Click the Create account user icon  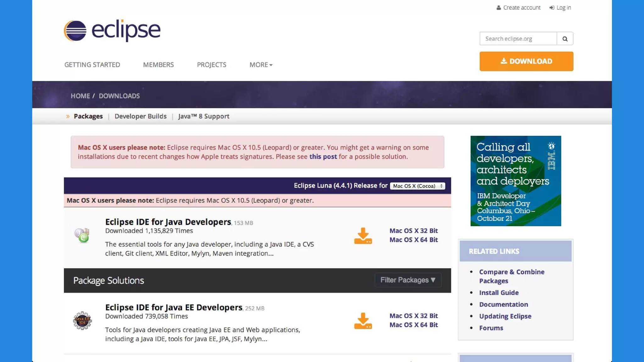point(498,8)
